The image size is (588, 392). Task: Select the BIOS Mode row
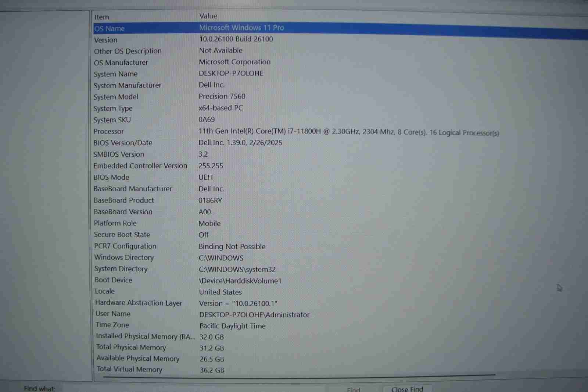pyautogui.click(x=111, y=177)
